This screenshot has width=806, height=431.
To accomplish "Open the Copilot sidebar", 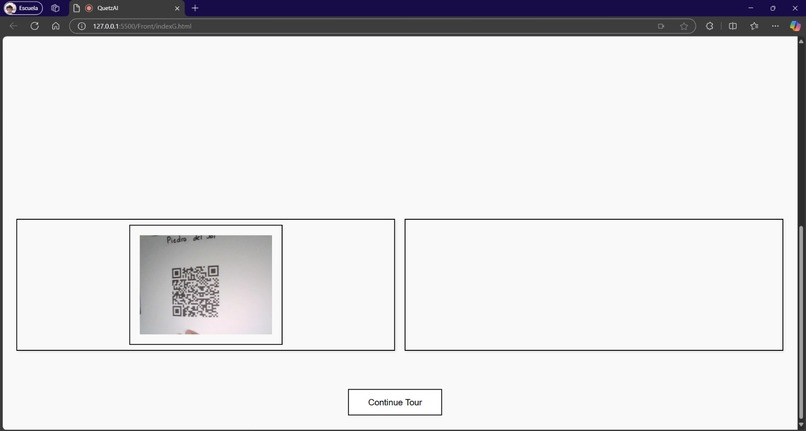I will click(x=795, y=26).
